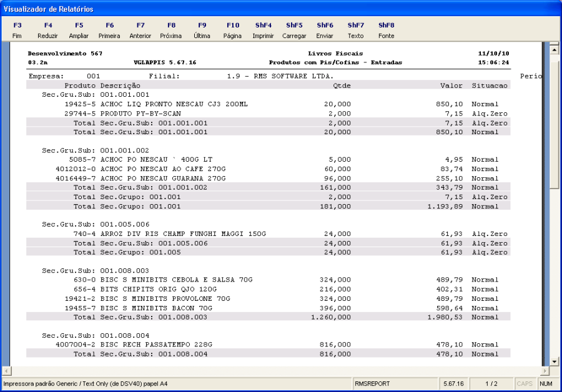
Task: Click the vertical scrollbar up arrow
Action: (x=554, y=49)
